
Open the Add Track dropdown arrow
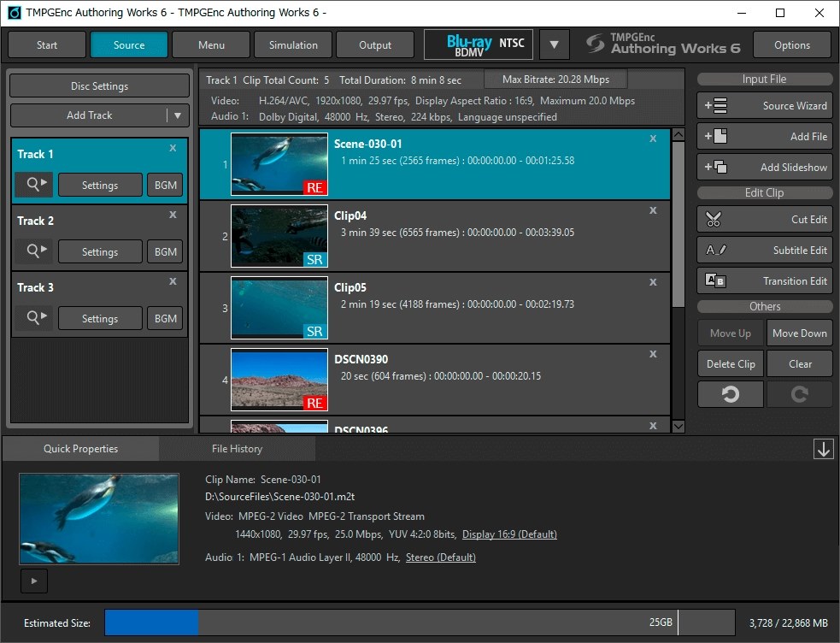178,115
